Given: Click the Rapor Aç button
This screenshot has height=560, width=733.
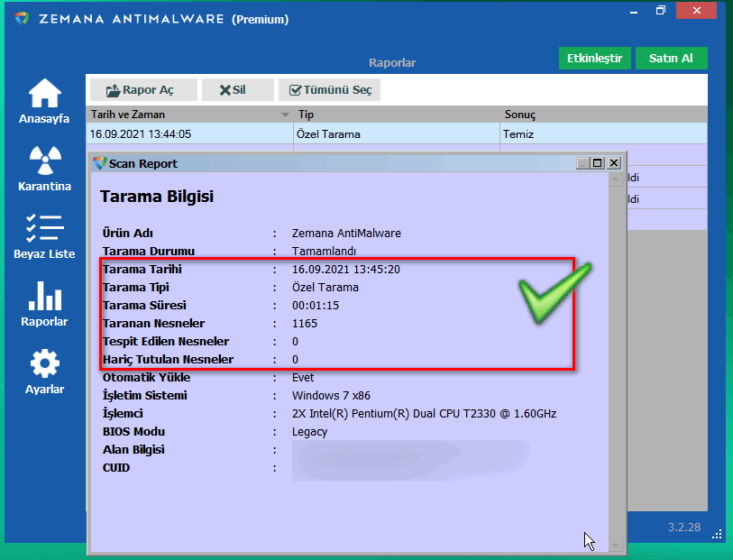Looking at the screenshot, I should tap(143, 90).
